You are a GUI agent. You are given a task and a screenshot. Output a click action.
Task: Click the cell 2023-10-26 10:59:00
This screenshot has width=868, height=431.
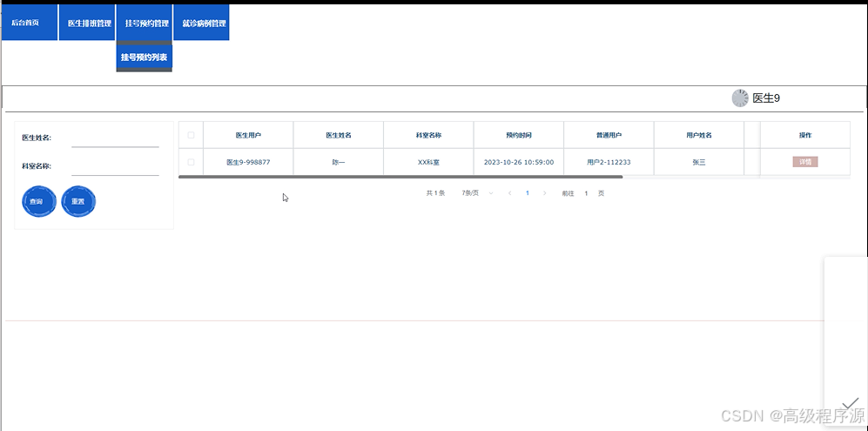(519, 162)
